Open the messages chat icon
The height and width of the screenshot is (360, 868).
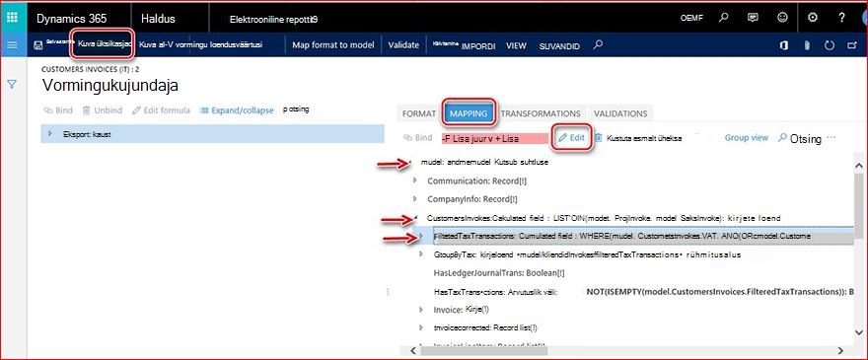coord(753,18)
